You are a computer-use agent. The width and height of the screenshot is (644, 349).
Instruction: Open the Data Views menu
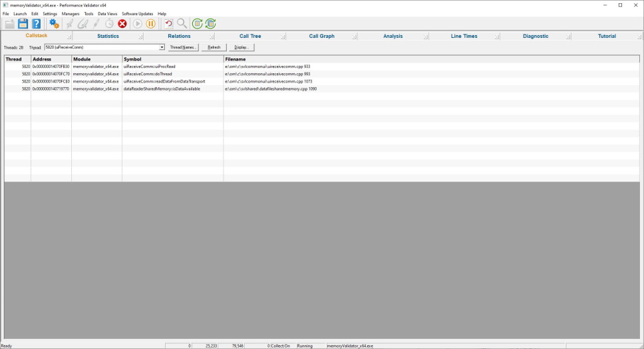[107, 13]
